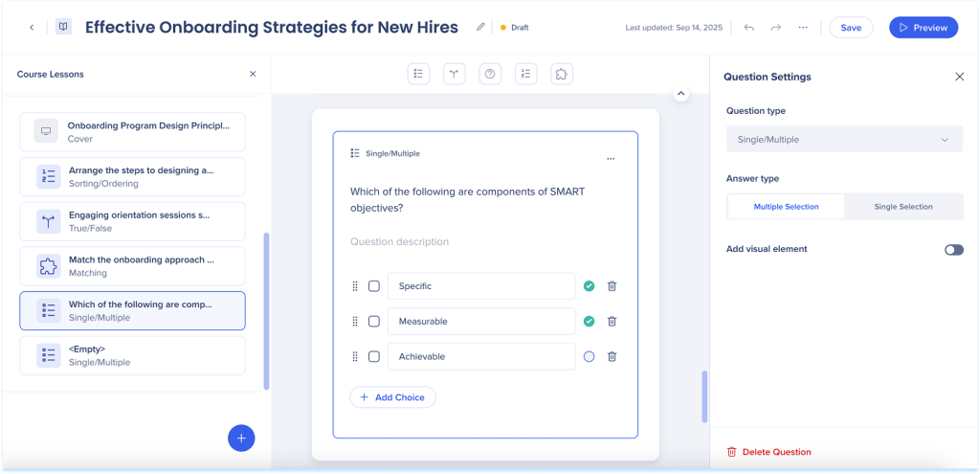Mark 'Achievable' as a correct answer
980x474 pixels.
coord(589,356)
